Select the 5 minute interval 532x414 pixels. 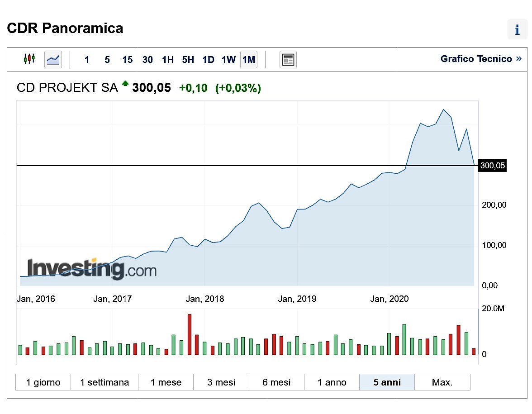click(107, 60)
